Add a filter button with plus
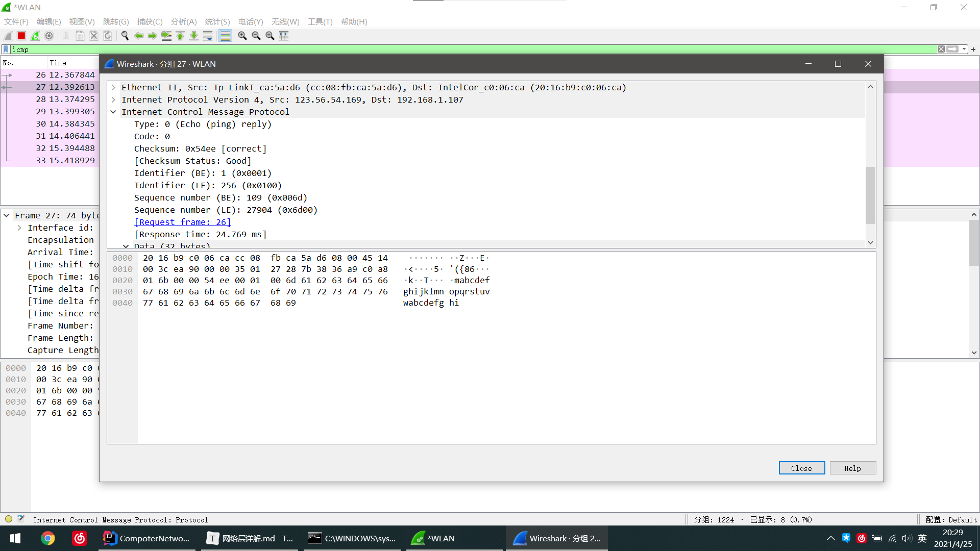 click(973, 49)
